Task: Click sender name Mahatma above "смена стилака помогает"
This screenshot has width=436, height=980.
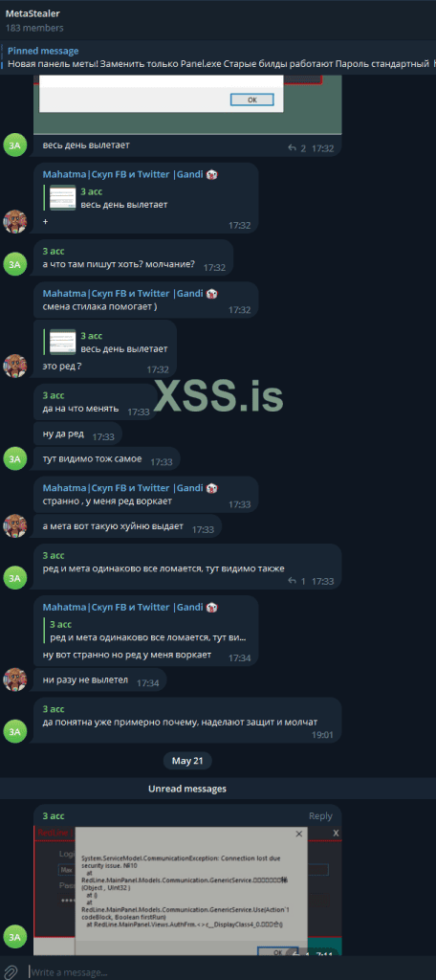Action: pos(122,293)
